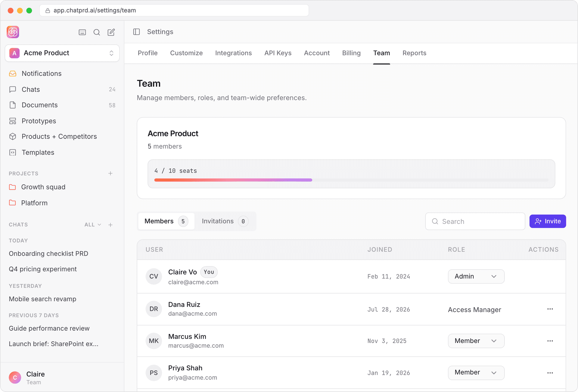Open actions menu for Priya Shah
This screenshot has width=578, height=392.
tap(550, 373)
